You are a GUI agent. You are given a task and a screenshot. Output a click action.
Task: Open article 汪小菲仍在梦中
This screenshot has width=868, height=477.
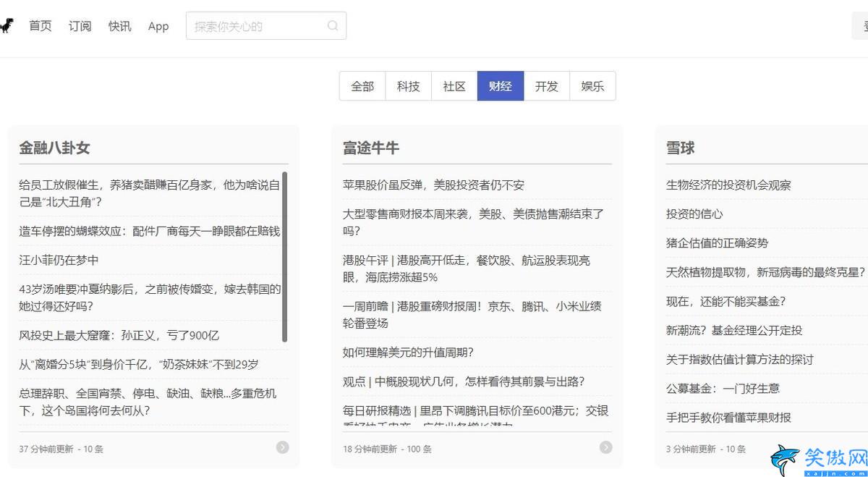pyautogui.click(x=59, y=260)
